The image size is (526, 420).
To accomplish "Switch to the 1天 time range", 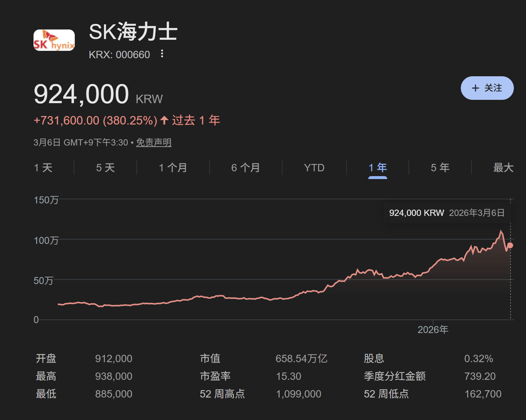I will point(43,168).
